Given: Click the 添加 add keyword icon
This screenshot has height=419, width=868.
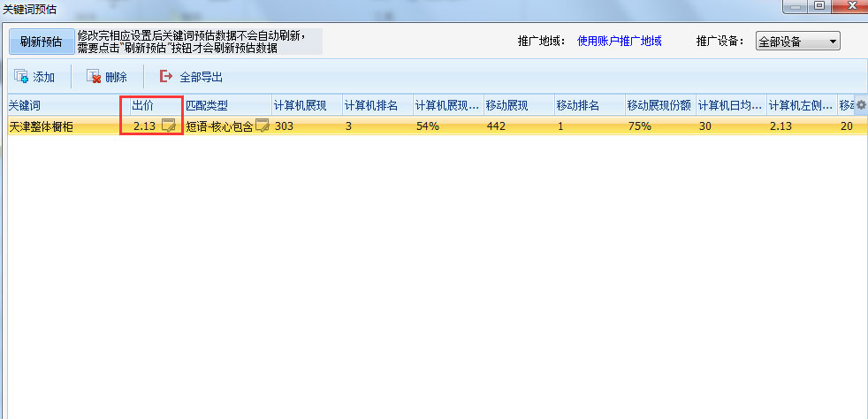Looking at the screenshot, I should pos(21,77).
